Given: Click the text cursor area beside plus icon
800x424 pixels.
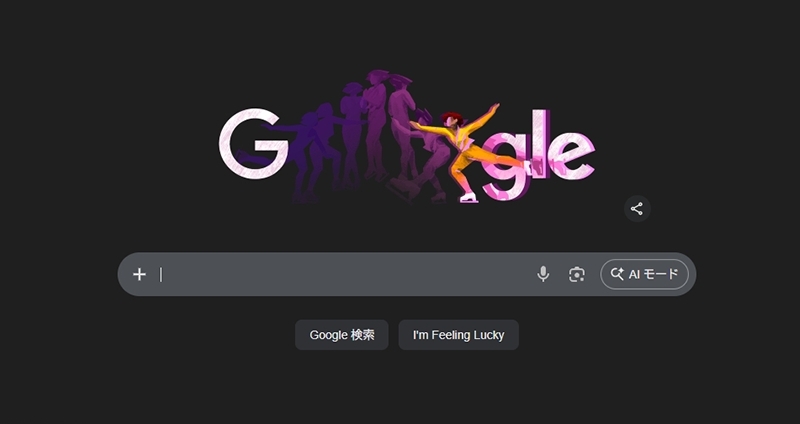Looking at the screenshot, I should coord(161,275).
